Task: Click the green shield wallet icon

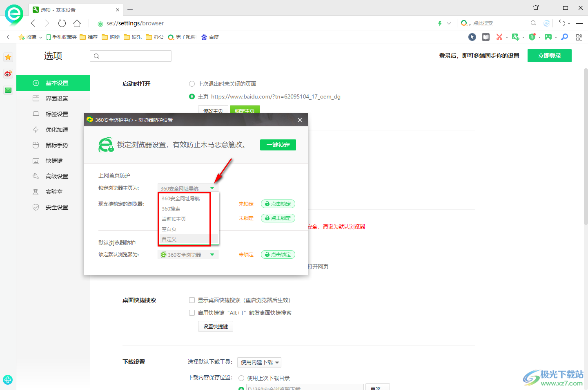Action: pyautogui.click(x=532, y=37)
